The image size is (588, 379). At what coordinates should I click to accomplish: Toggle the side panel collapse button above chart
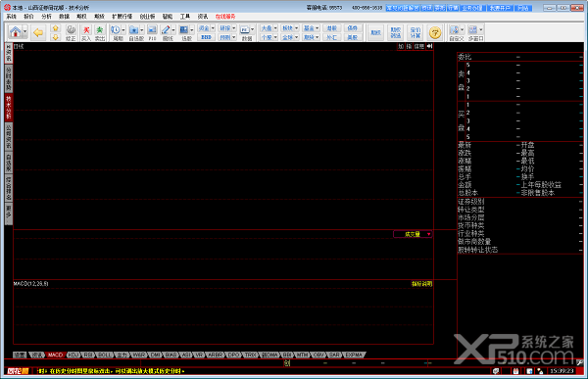pyautogui.click(x=430, y=46)
